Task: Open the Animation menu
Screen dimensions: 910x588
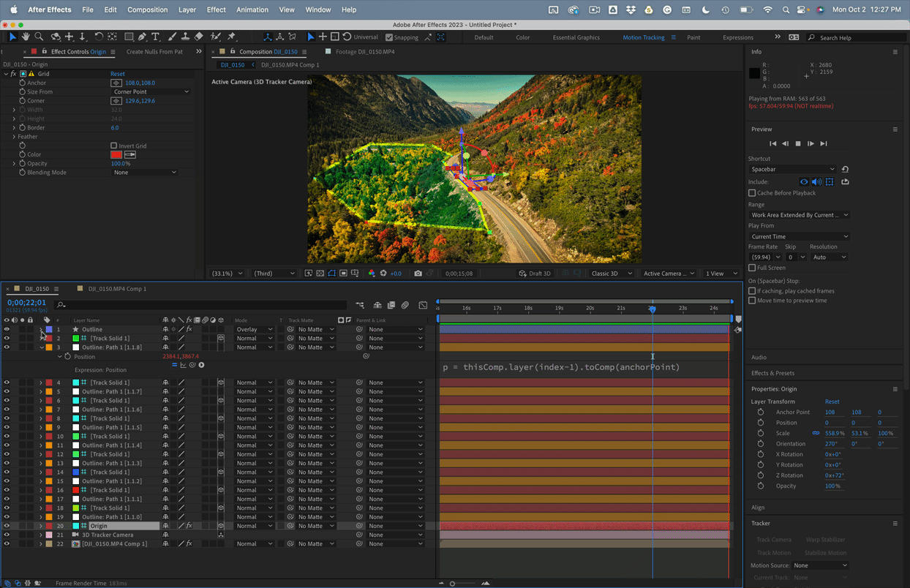Action: pyautogui.click(x=252, y=10)
